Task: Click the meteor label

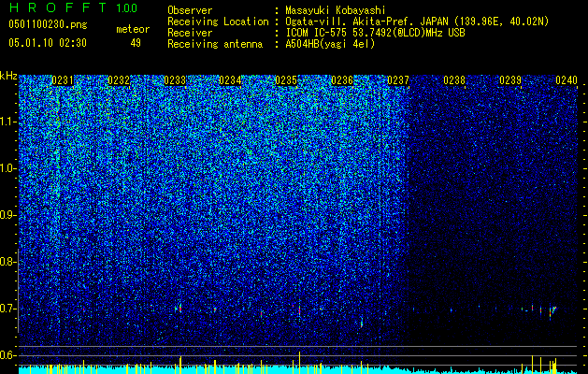Action: click(x=133, y=29)
